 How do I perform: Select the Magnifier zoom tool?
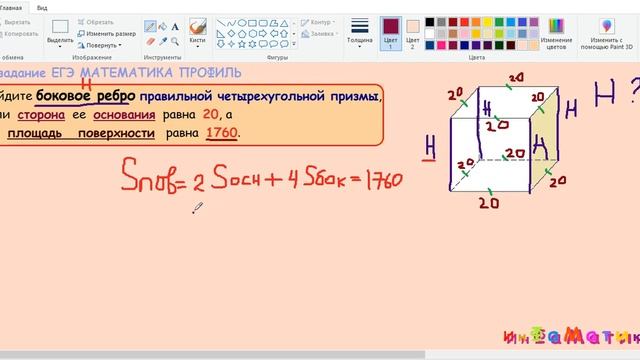click(x=175, y=41)
